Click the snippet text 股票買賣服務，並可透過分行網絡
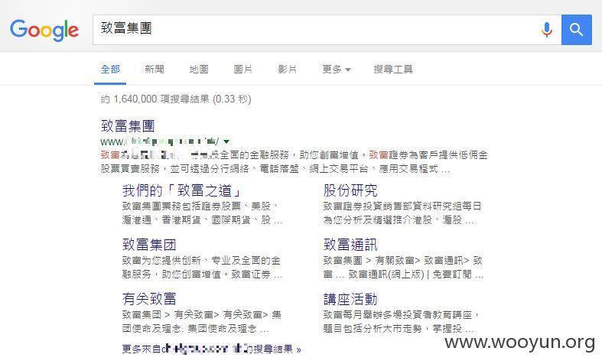Viewport: 602px width, 364px height. [x=174, y=169]
